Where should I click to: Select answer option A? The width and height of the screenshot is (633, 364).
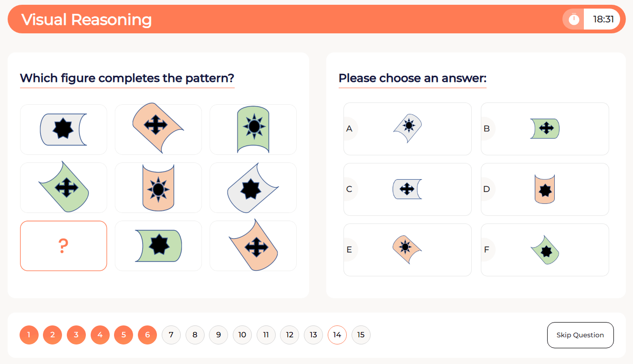click(407, 129)
